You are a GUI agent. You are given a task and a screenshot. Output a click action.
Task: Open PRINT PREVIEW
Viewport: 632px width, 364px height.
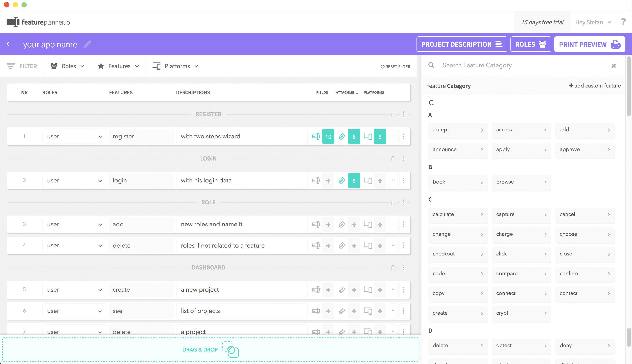589,44
